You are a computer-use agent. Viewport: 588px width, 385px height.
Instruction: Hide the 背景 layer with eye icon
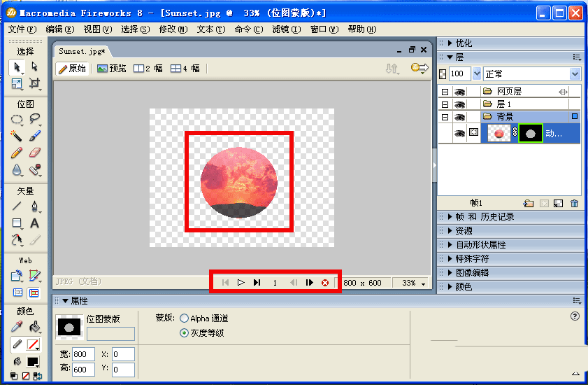[x=460, y=117]
